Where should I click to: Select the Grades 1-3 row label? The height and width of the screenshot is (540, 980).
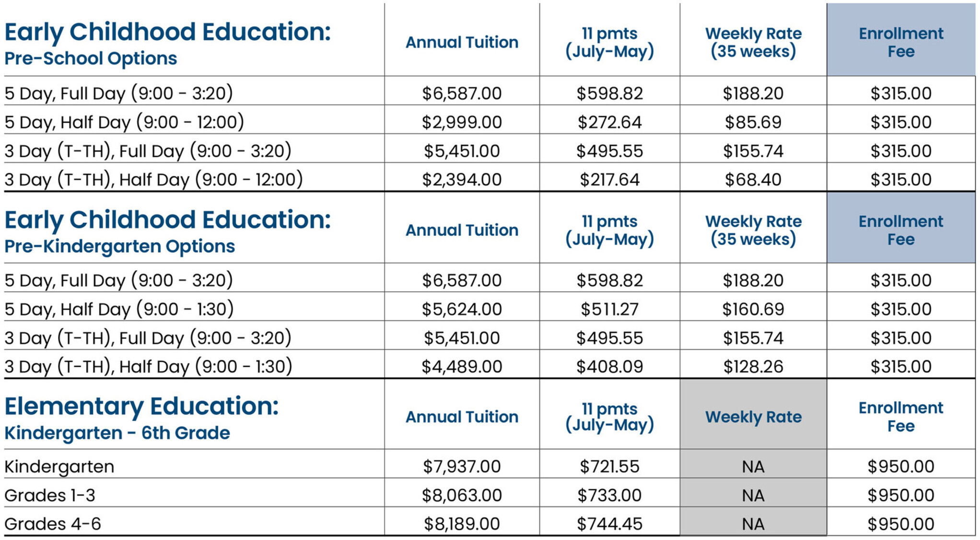click(x=50, y=495)
